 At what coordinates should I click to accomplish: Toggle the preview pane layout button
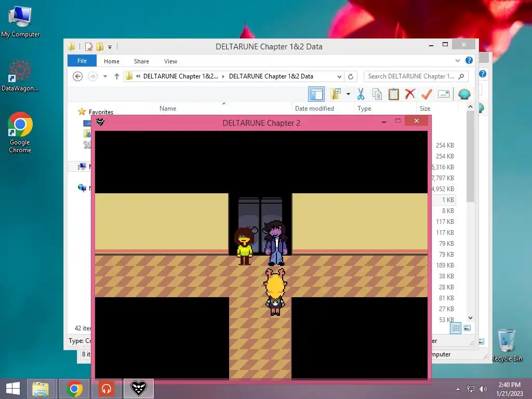click(x=316, y=94)
